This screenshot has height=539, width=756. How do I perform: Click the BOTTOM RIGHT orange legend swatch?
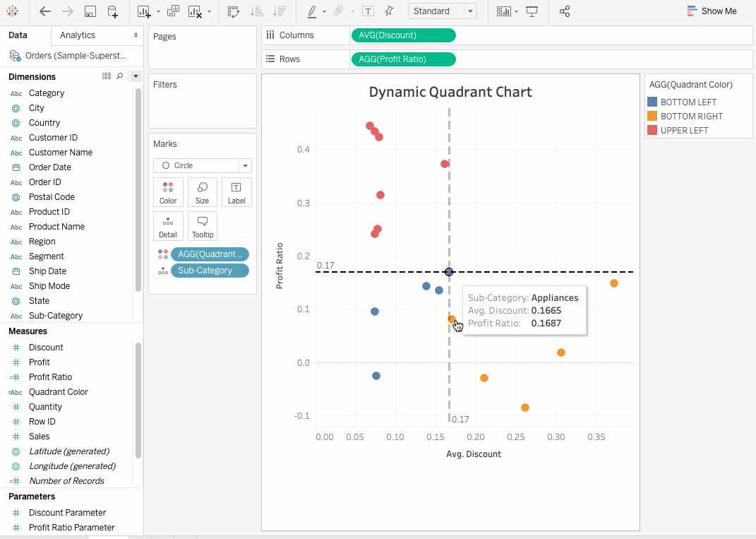click(652, 116)
